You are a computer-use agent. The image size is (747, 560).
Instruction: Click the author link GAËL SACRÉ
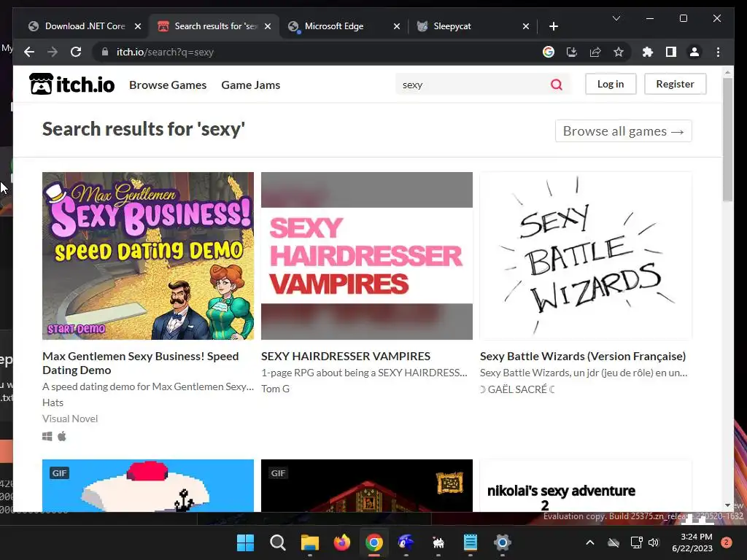(x=517, y=389)
